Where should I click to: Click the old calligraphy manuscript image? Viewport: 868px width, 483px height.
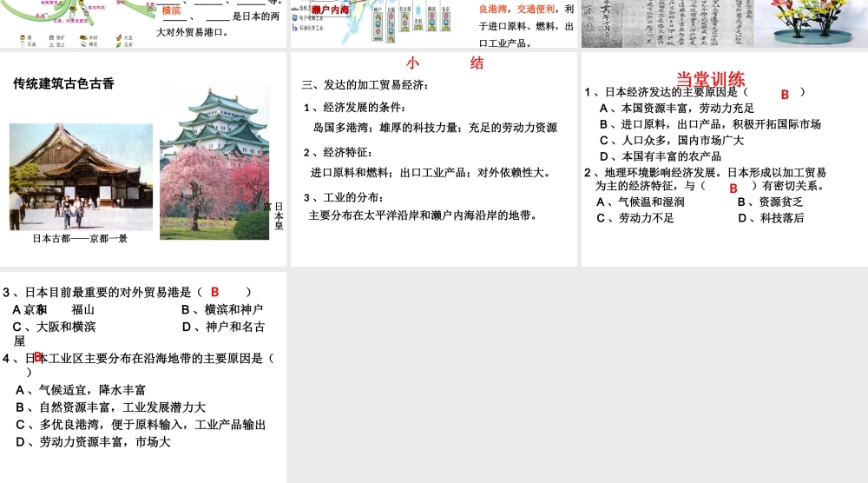667,23
